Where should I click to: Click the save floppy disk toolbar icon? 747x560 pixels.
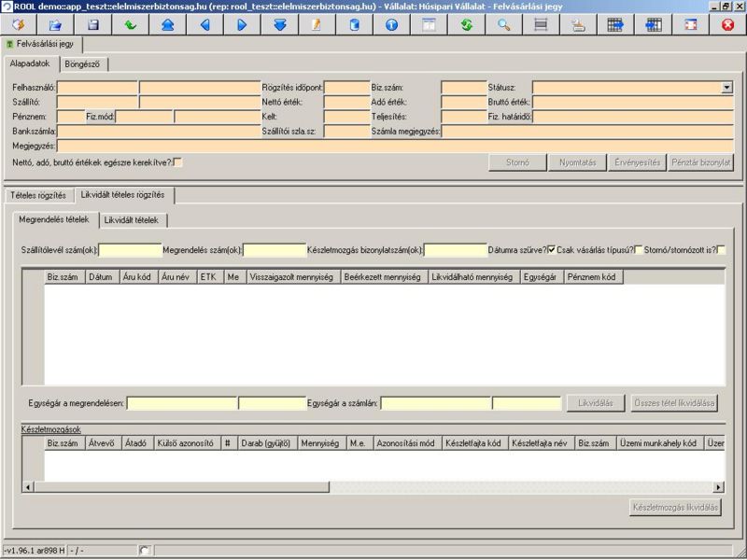[92, 24]
